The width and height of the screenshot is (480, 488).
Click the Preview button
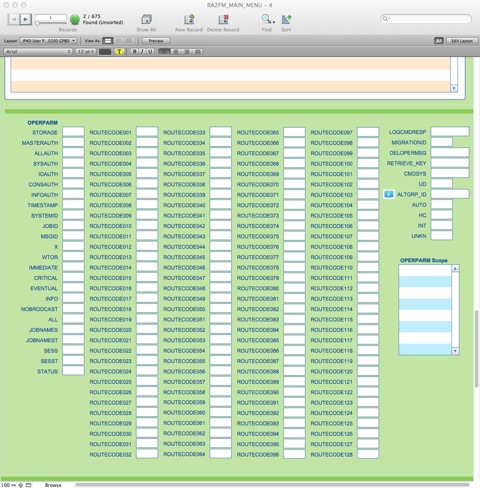point(156,41)
